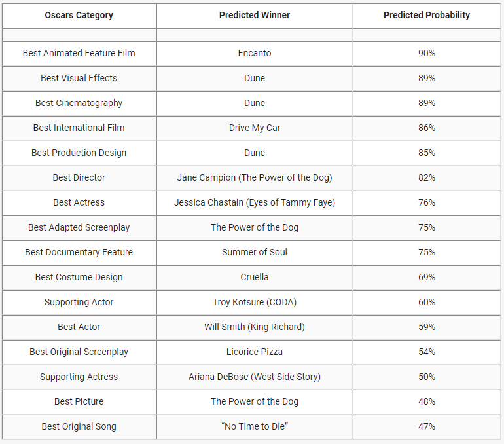Image resolution: width=504 pixels, height=444 pixels.
Task: Click the Predicted Winner column header
Action: point(255,15)
